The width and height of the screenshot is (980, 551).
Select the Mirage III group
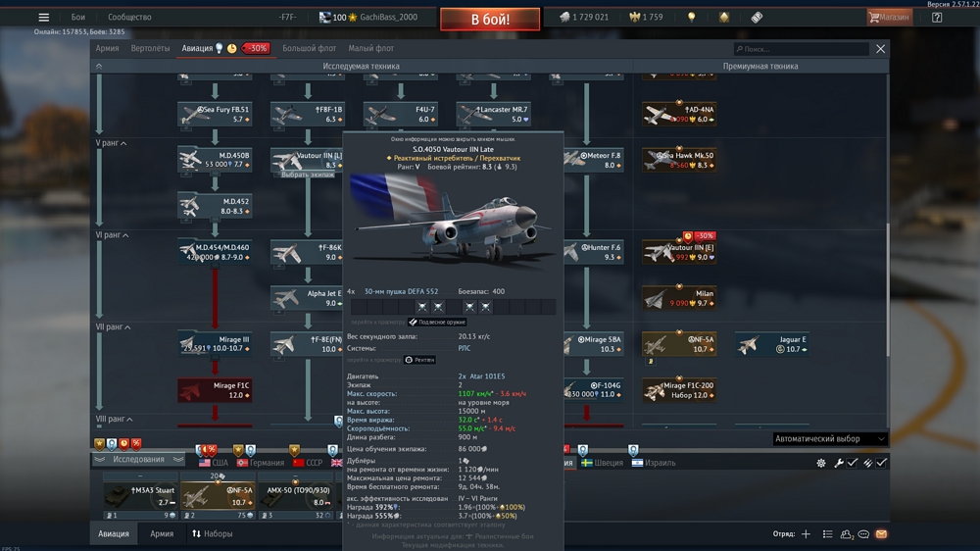[215, 344]
